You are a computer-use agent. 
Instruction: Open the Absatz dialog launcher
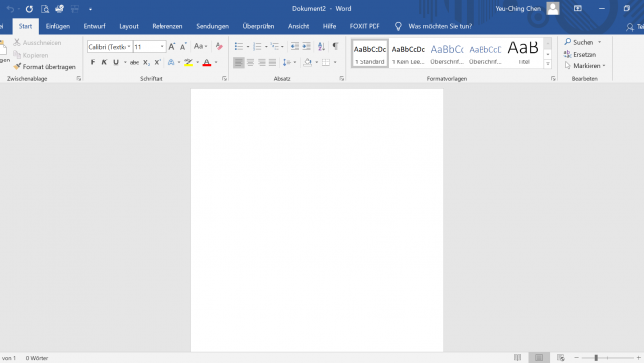[341, 79]
